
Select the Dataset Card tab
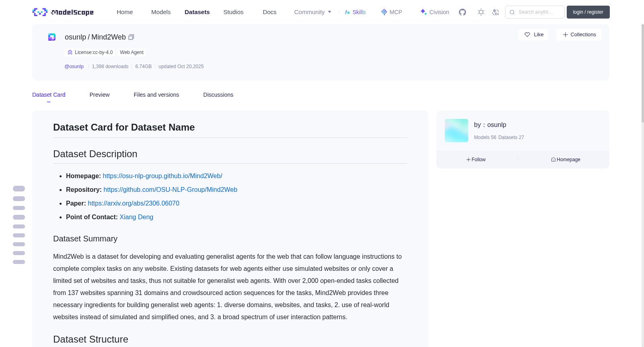pos(49,95)
